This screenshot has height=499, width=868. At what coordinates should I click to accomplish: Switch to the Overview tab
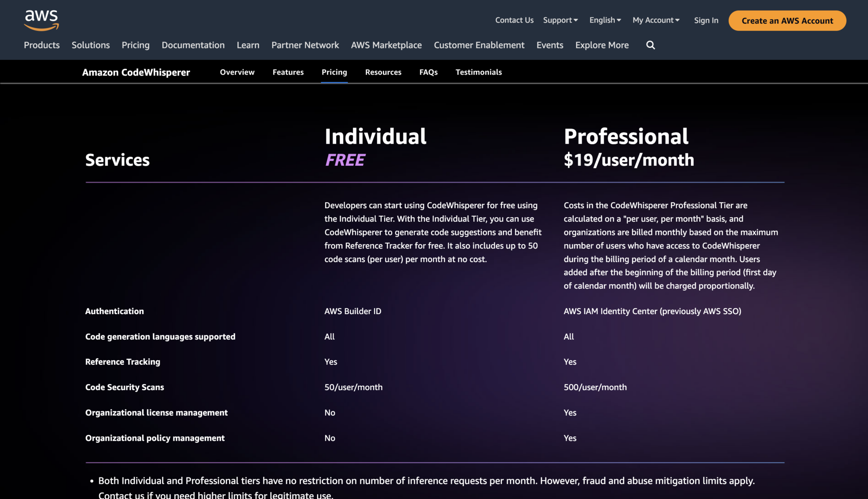coord(237,72)
